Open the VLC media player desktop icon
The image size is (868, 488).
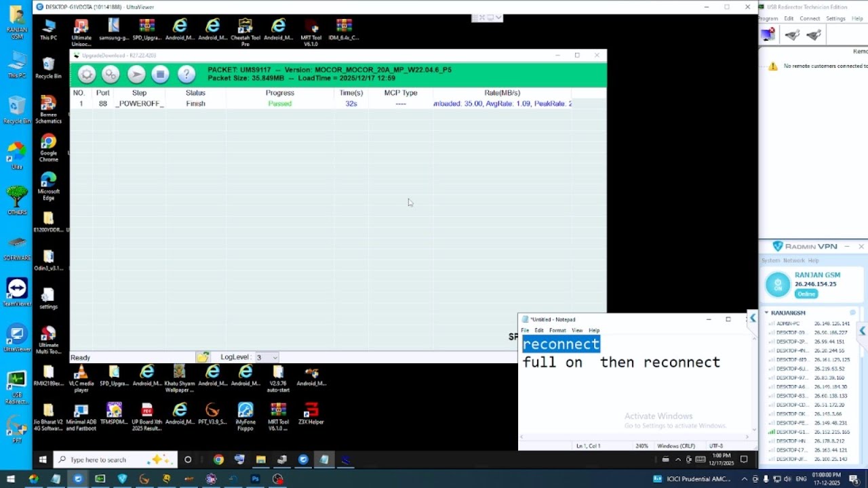pos(81,380)
